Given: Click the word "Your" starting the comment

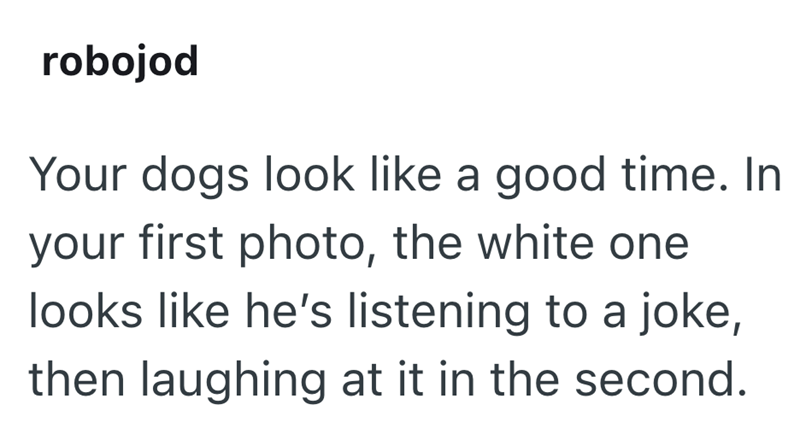Looking at the screenshot, I should pyautogui.click(x=78, y=174).
